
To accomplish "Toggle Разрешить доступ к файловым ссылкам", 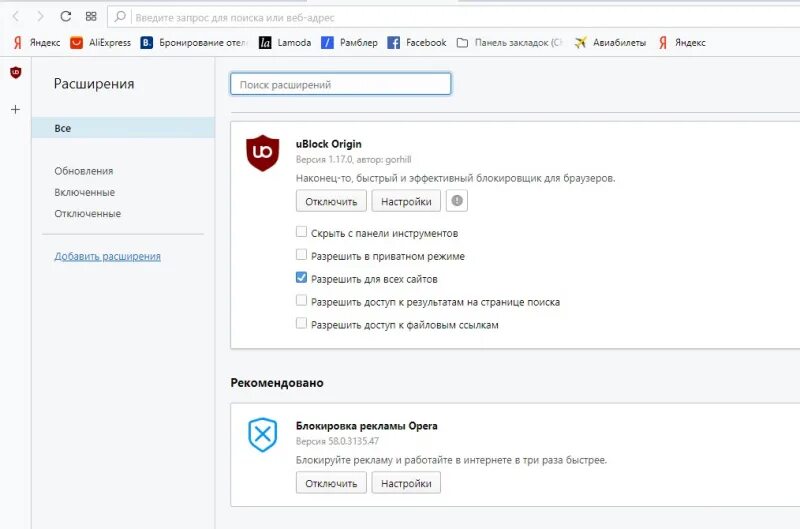I will pyautogui.click(x=302, y=323).
